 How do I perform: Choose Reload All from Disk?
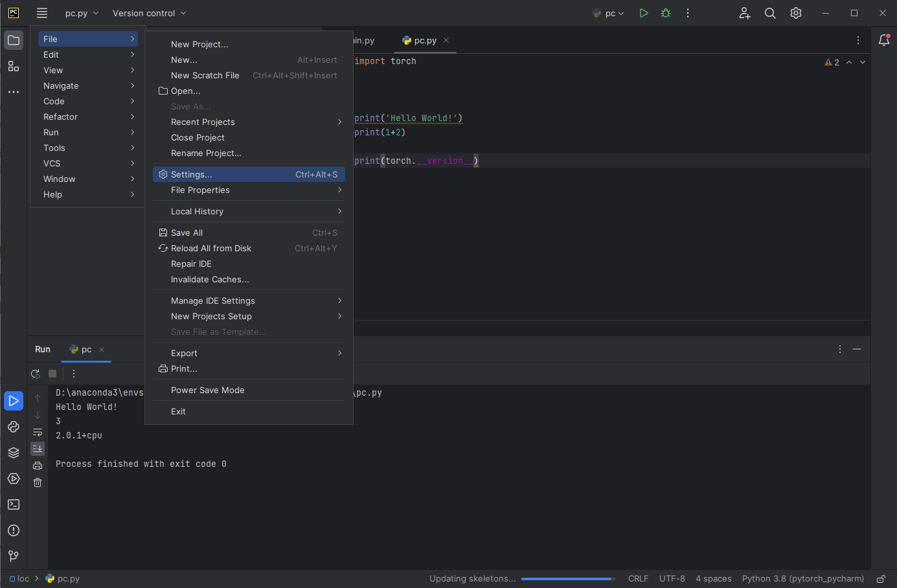point(249,248)
